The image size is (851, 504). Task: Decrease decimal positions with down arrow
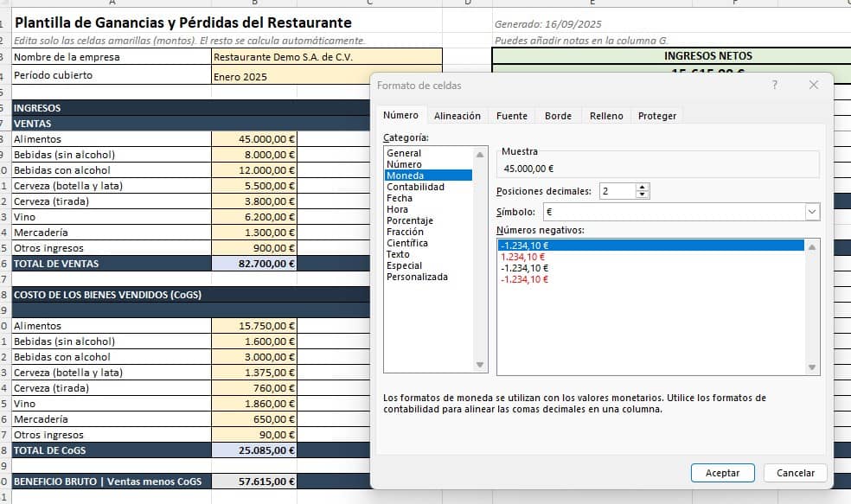click(642, 195)
